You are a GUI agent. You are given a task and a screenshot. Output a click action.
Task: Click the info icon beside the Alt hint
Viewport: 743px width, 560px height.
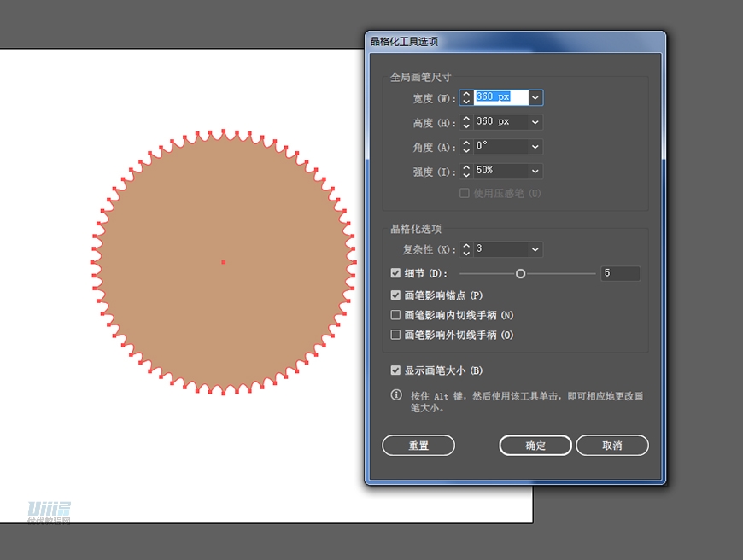coord(396,395)
